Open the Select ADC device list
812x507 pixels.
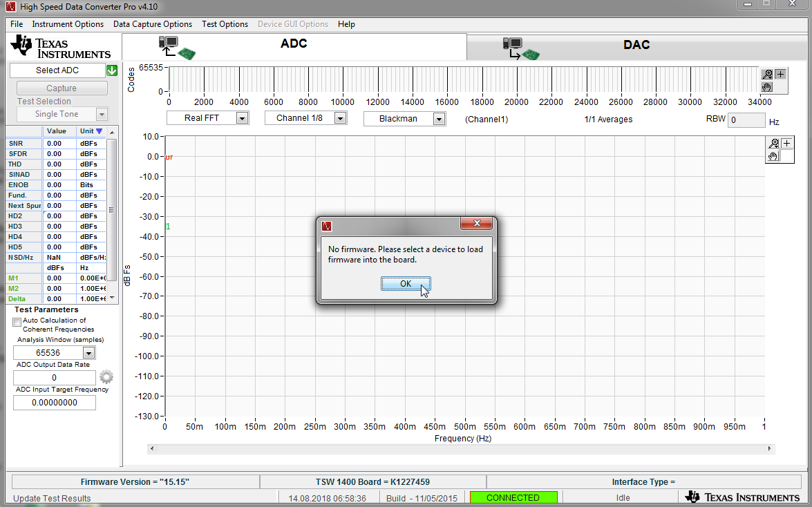tap(57, 70)
